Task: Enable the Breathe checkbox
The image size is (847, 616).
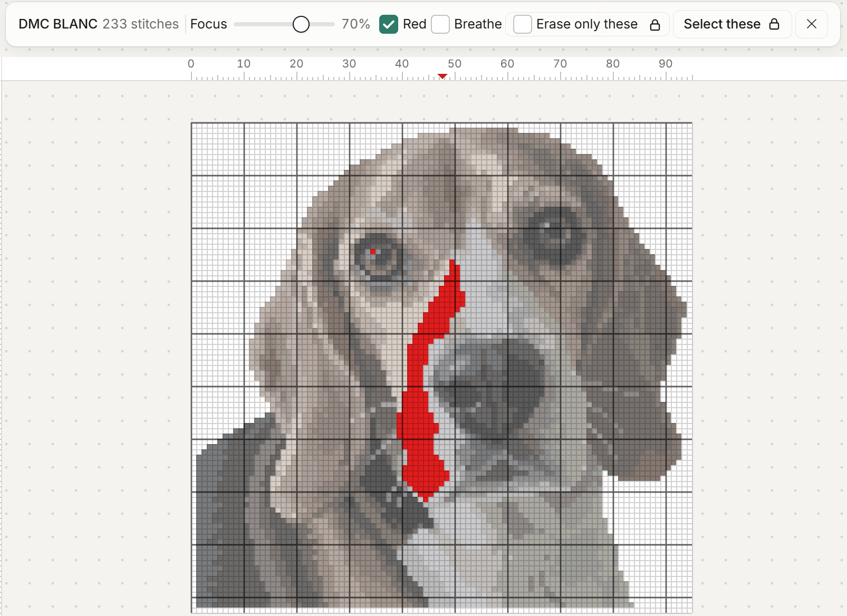Action: 440,24
